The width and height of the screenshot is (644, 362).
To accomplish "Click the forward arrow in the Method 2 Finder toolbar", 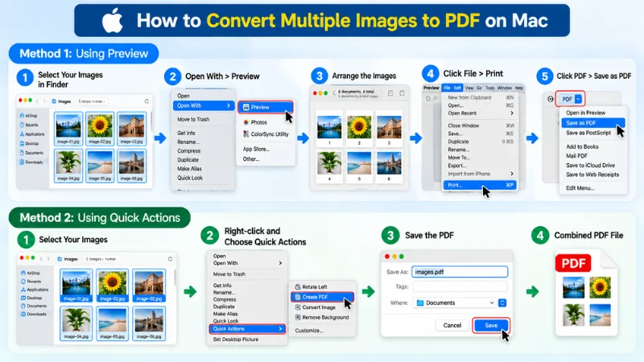I will point(48,259).
